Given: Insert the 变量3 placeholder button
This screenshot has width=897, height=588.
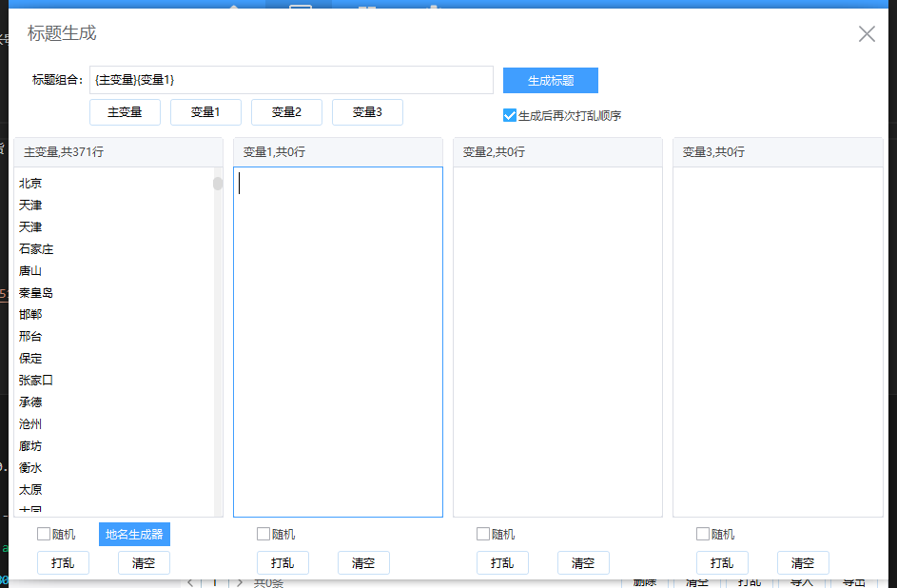Looking at the screenshot, I should coord(367,111).
